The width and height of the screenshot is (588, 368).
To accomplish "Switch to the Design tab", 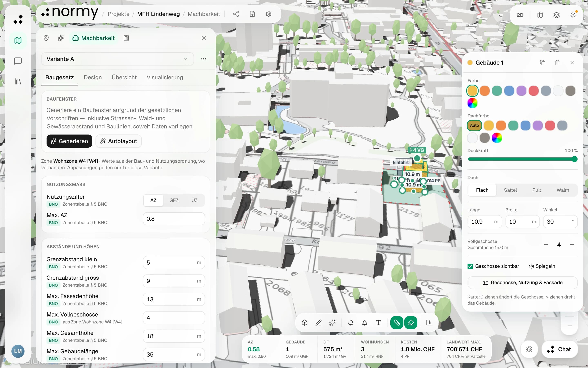I will [x=93, y=77].
